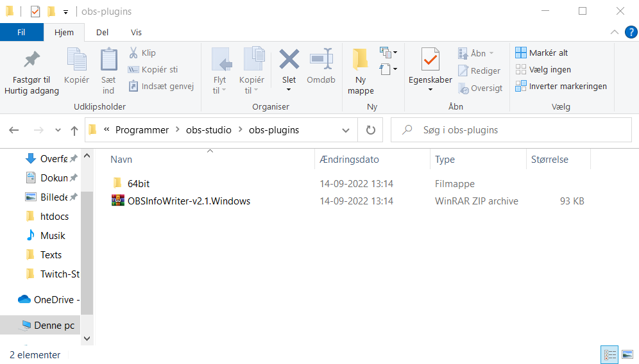Viewport: 639px width, 364px height.
Task: Expand the Egenskaber dropdown arrow
Action: [x=430, y=90]
